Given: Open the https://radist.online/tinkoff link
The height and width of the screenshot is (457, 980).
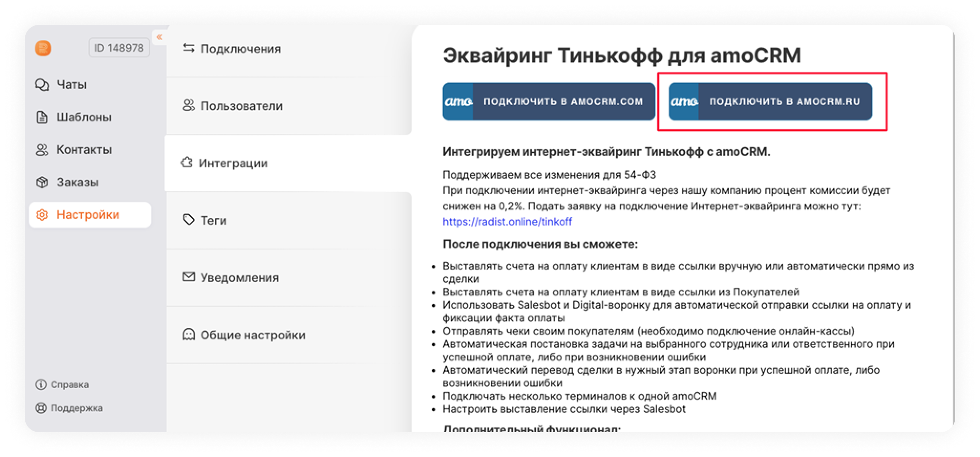Looking at the screenshot, I should click(x=507, y=221).
